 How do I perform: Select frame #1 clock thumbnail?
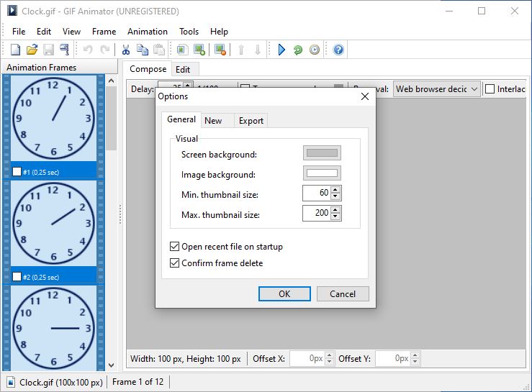point(53,118)
